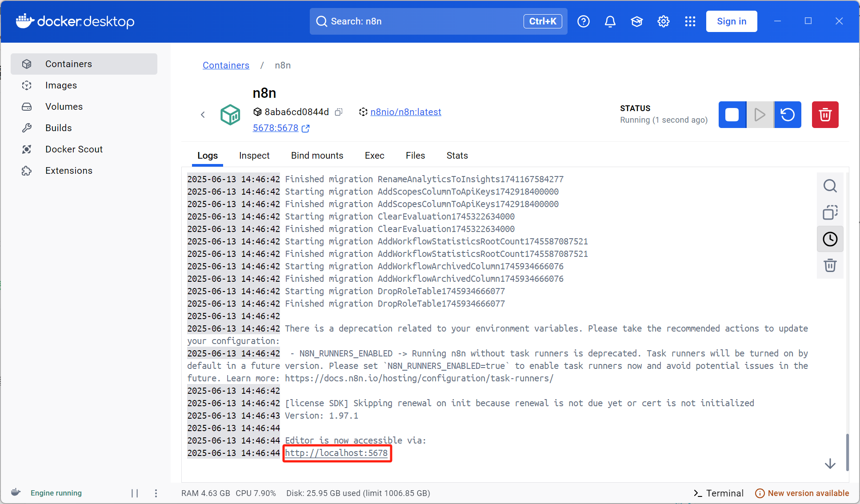The width and height of the screenshot is (860, 504).
Task: Open the n8nio/n8n:latest image link
Action: [x=406, y=112]
